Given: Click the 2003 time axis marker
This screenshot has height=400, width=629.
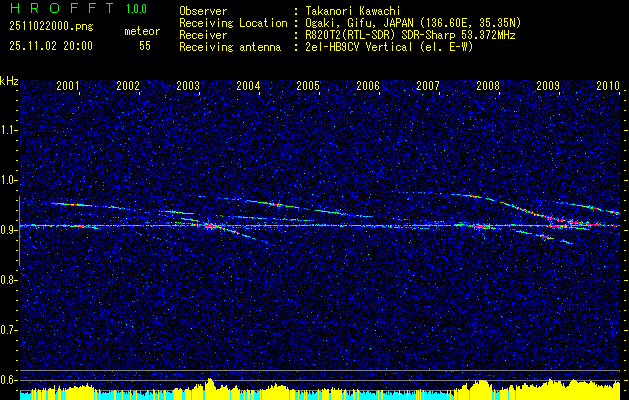Looking at the screenshot, I should click(x=188, y=85).
